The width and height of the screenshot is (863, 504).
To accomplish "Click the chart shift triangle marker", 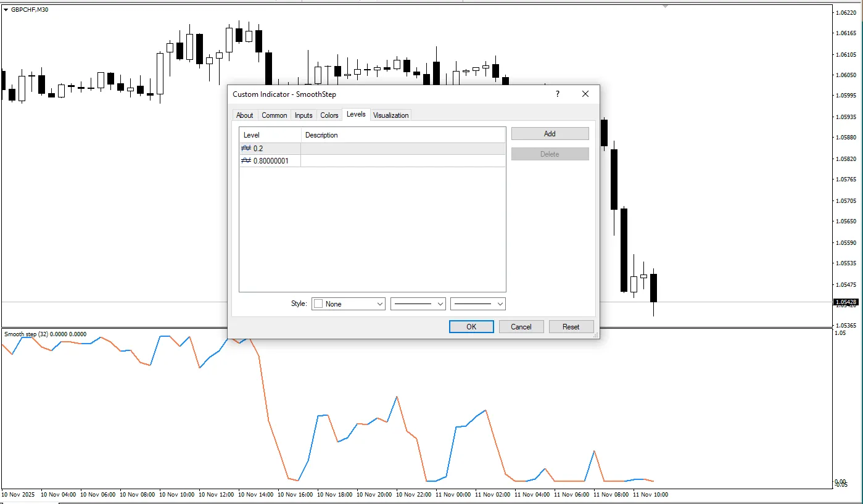I will (x=665, y=6).
